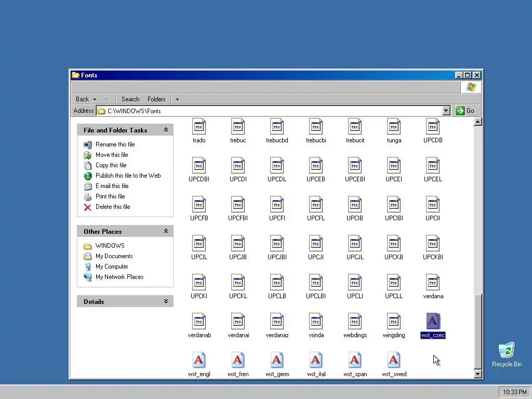Viewport: 532px width, 399px height.
Task: Collapse the Other Places panel
Action: [x=166, y=231]
